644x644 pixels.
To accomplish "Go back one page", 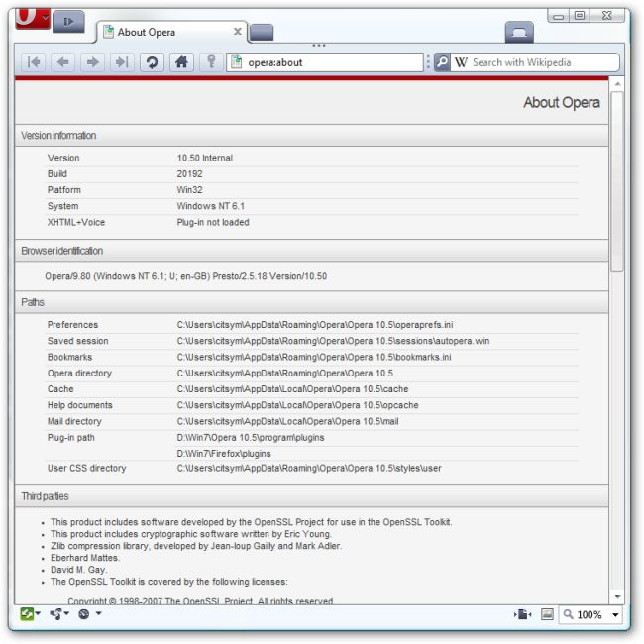I will tap(63, 62).
